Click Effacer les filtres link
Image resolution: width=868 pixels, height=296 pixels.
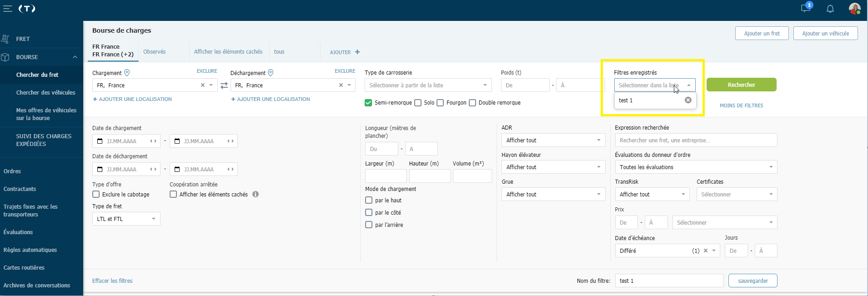coord(112,281)
